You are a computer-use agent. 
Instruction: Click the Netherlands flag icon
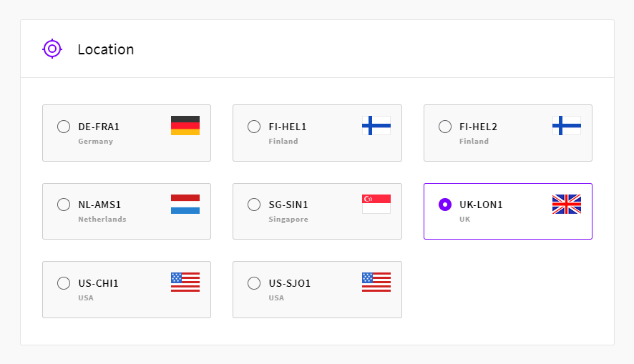coord(185,204)
